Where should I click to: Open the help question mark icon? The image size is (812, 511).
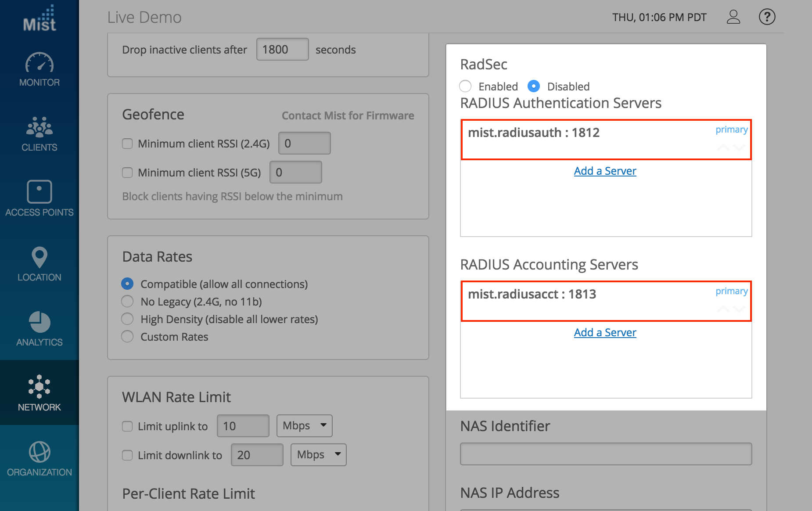[767, 17]
